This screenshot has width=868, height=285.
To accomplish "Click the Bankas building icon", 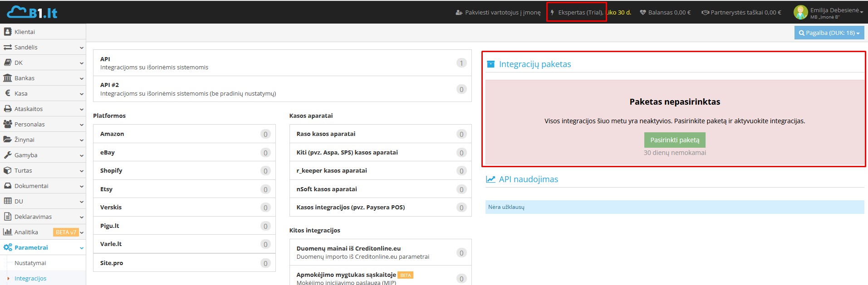I will click(7, 78).
